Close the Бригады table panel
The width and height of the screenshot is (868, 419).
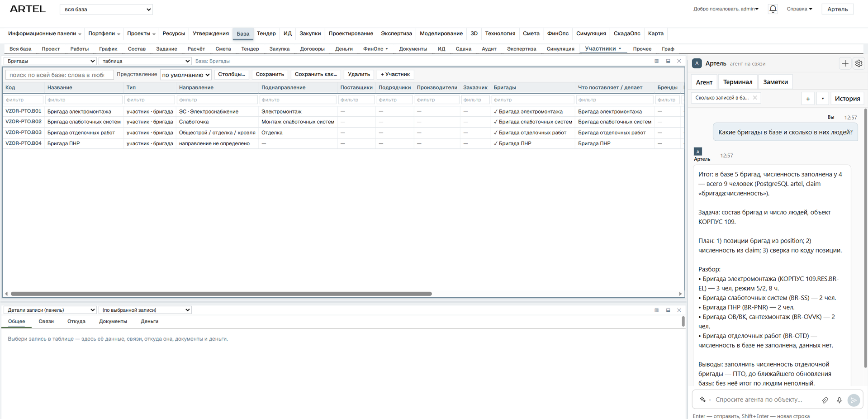point(679,61)
